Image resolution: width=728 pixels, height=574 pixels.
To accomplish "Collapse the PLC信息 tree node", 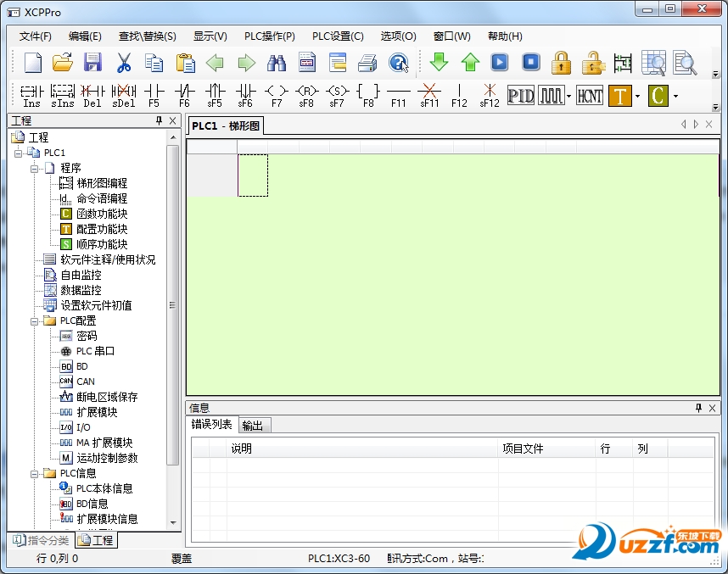I will point(34,473).
